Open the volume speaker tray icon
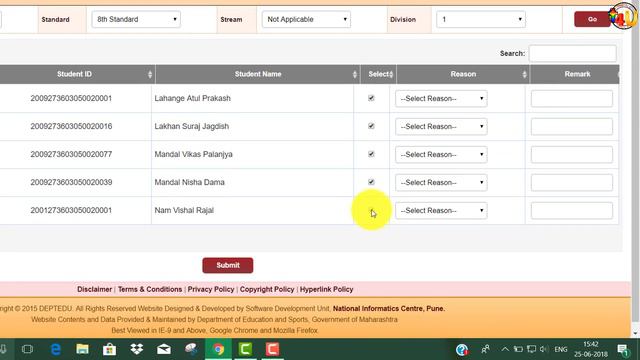The width and height of the screenshot is (640, 360). tap(543, 349)
